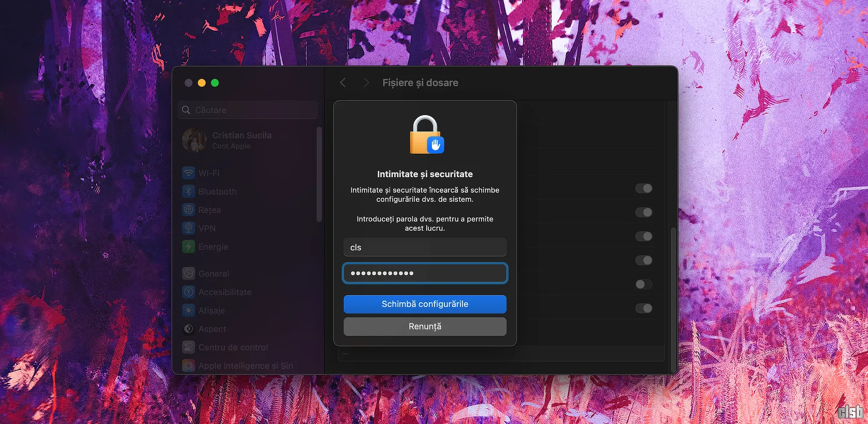Click the padlock privacy icon in dialog
Screen dimensions: 868x424
tap(427, 135)
